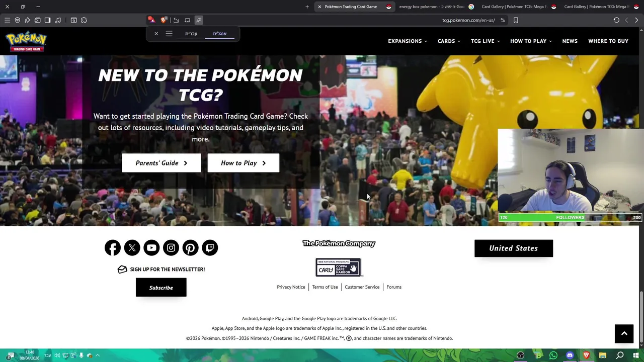Open the taskbar search magnifier
This screenshot has height=362, width=644.
click(620, 355)
